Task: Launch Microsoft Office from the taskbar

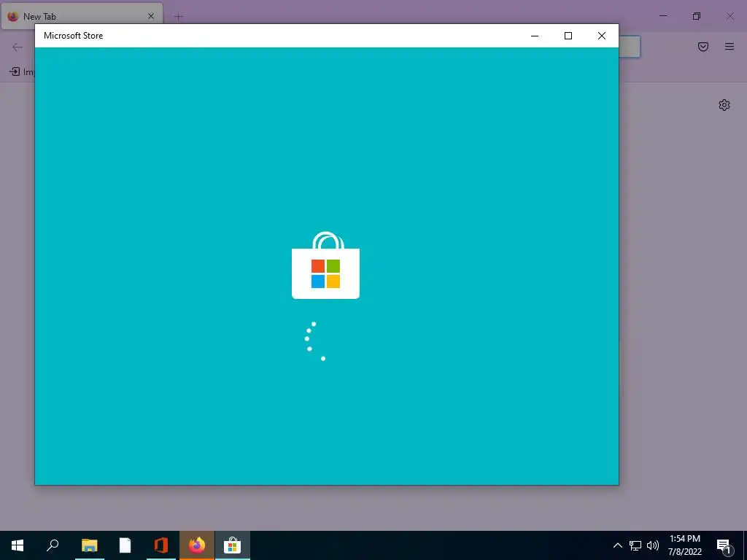Action: pos(161,545)
